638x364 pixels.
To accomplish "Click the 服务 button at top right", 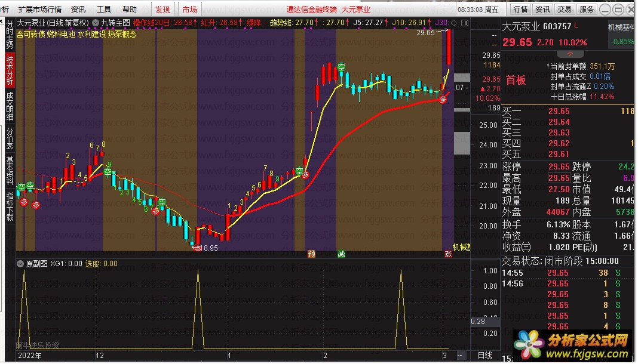I will pyautogui.click(x=586, y=9).
